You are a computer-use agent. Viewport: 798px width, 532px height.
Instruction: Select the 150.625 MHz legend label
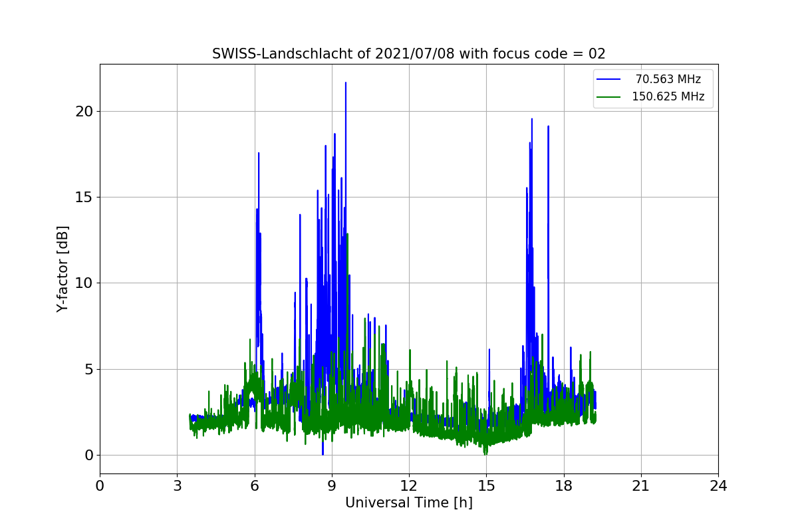click(x=668, y=96)
